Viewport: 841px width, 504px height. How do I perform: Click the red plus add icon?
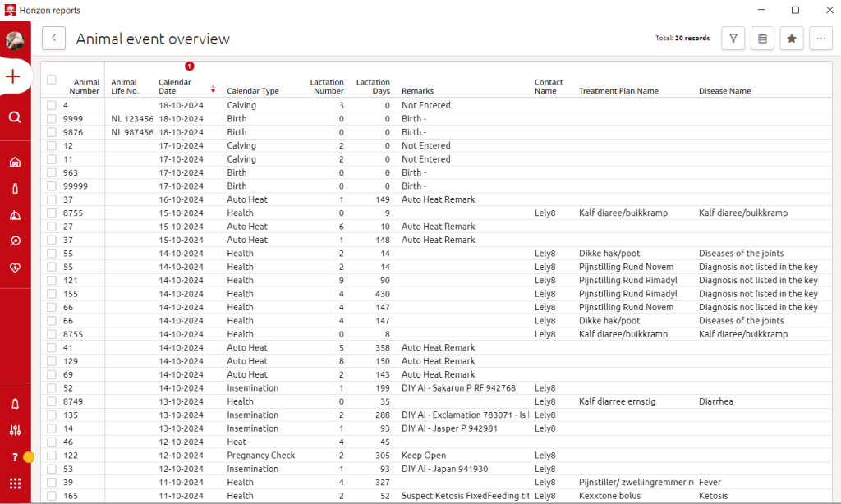pos(13,76)
